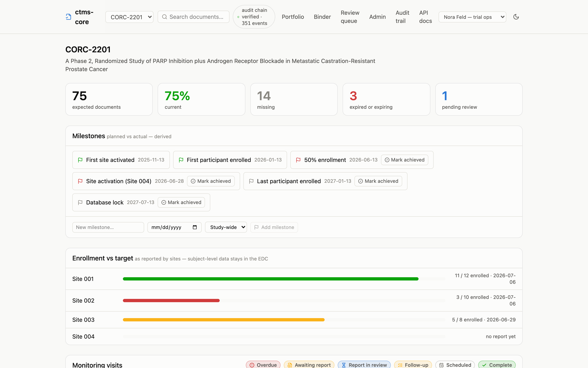This screenshot has width=588, height=368.
Task: Focus the New milestone name field
Action: coord(108,227)
